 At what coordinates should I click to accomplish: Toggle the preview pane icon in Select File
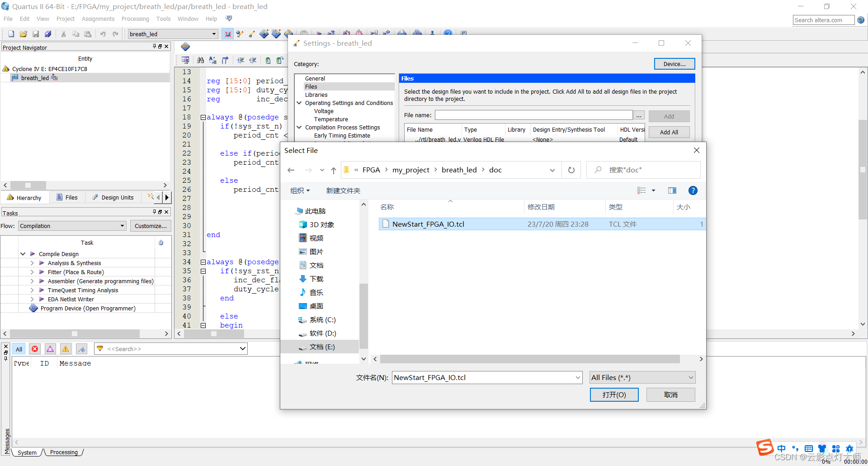[x=672, y=190]
